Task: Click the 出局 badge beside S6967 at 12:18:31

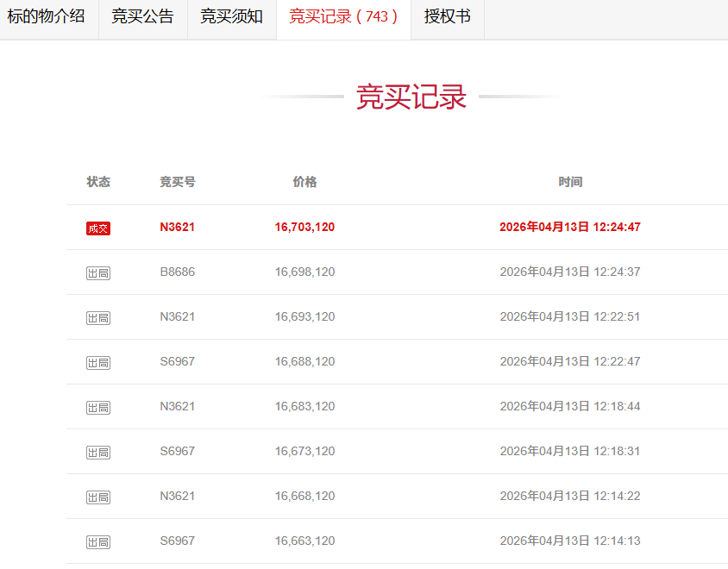Action: (97, 451)
